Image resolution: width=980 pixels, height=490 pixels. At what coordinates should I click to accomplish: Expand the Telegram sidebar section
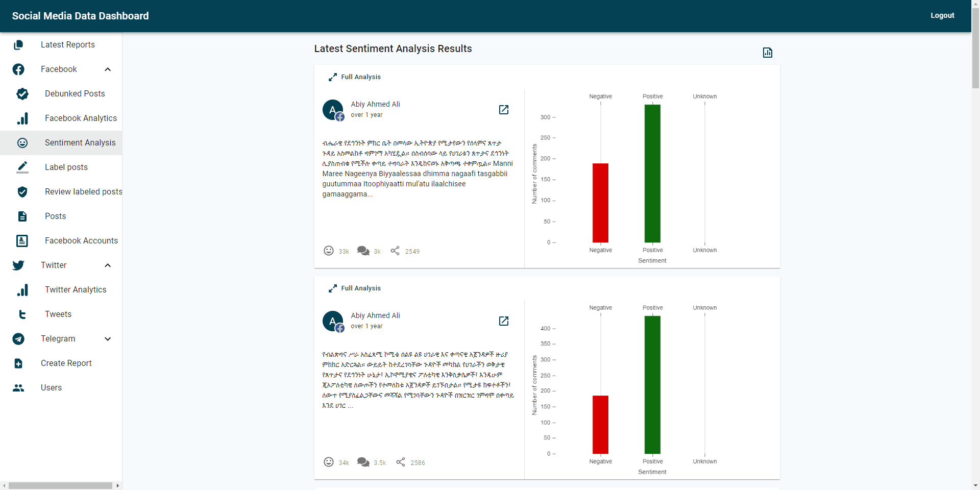[x=108, y=339]
